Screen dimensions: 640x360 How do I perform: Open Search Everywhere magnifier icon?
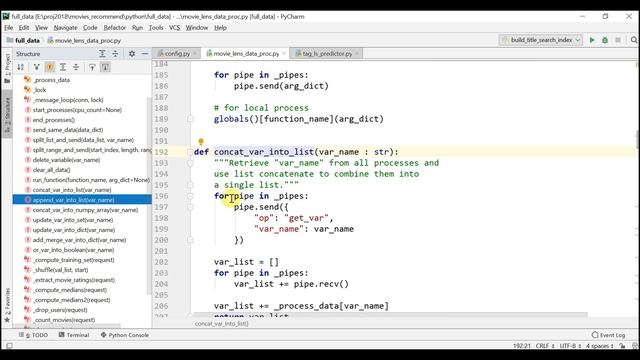pyautogui.click(x=634, y=40)
